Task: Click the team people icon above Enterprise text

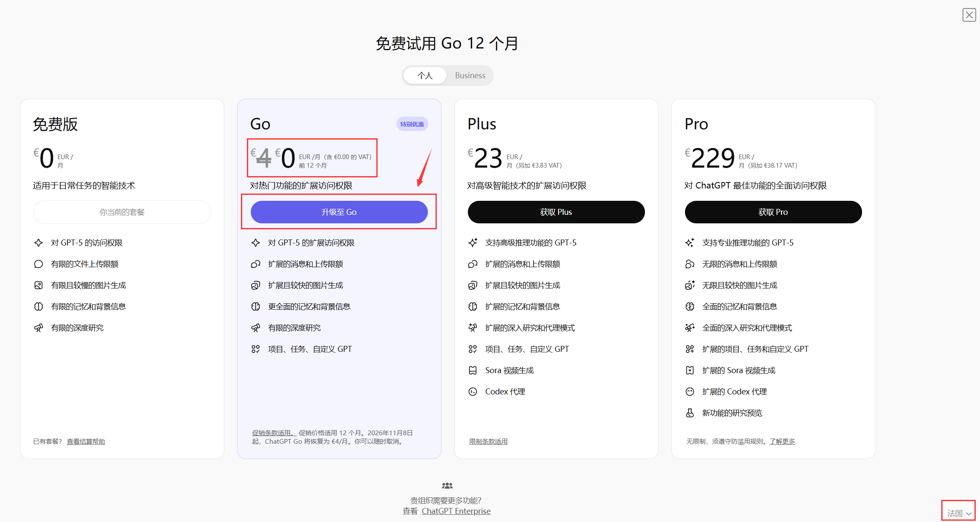Action: point(447,485)
